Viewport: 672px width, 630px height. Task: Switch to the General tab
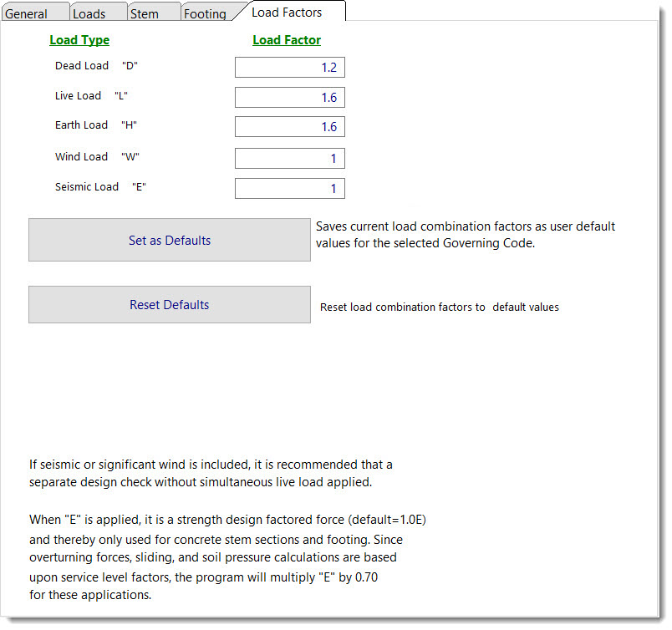point(27,13)
